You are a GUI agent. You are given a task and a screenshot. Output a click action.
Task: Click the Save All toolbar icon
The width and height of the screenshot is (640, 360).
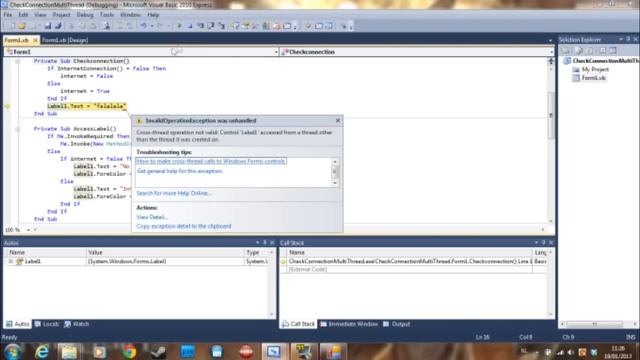(58, 26)
